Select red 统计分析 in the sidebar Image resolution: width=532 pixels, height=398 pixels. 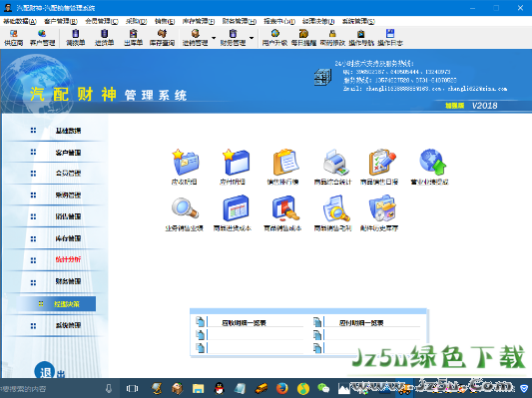[x=68, y=259]
